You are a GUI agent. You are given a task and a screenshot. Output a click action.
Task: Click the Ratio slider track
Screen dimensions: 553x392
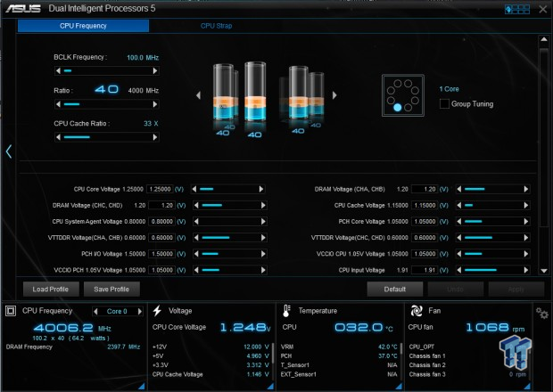pos(106,104)
